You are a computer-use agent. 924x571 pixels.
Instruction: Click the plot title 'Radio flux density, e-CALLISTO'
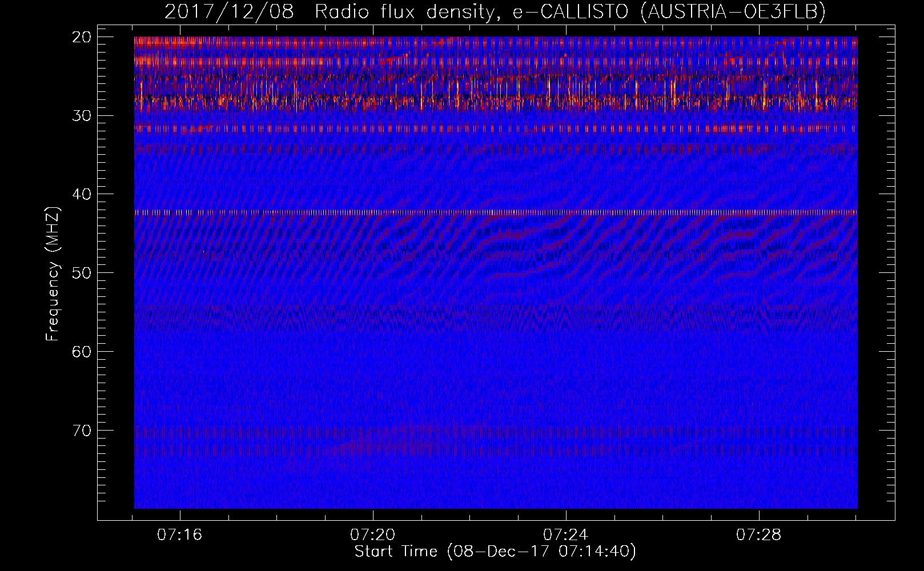471,11
